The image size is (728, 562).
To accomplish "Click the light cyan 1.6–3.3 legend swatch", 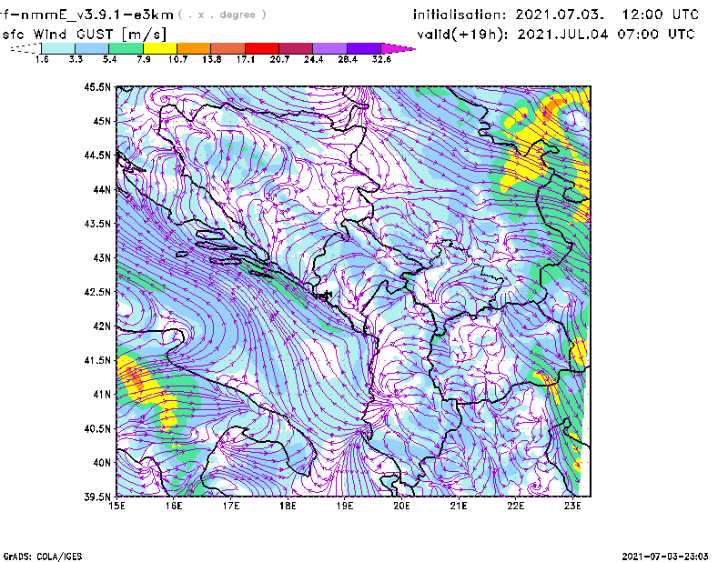I will pos(58,47).
